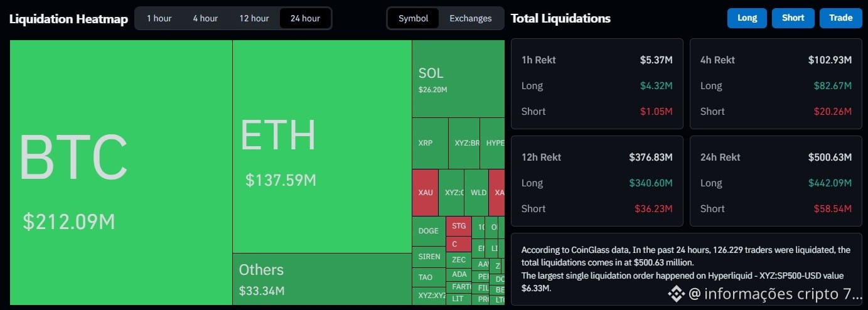Switch to the 4 hour timeframe
The height and width of the screenshot is (310, 868).
[205, 18]
